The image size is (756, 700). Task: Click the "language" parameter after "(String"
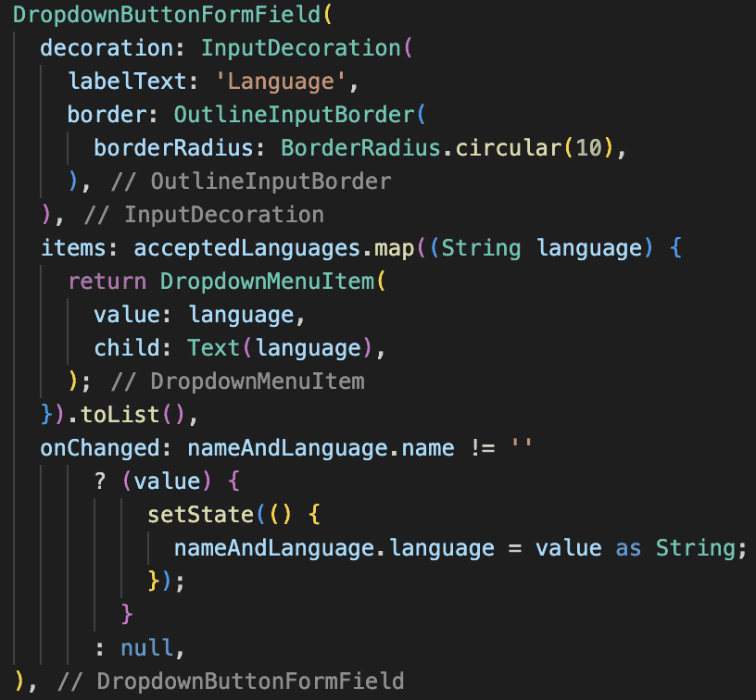pyautogui.click(x=589, y=247)
